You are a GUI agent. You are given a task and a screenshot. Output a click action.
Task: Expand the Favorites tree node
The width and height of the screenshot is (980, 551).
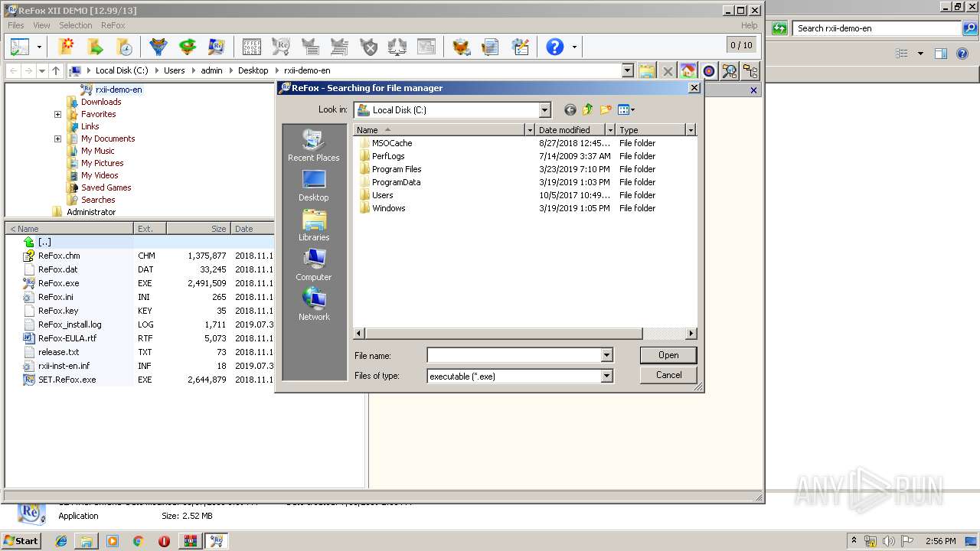click(x=57, y=114)
